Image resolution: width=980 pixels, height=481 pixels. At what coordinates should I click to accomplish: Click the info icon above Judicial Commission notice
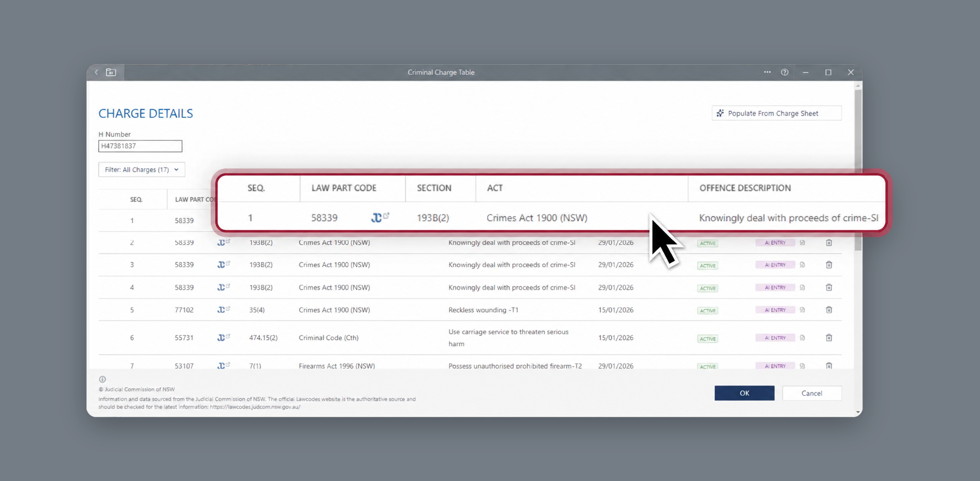(x=102, y=379)
